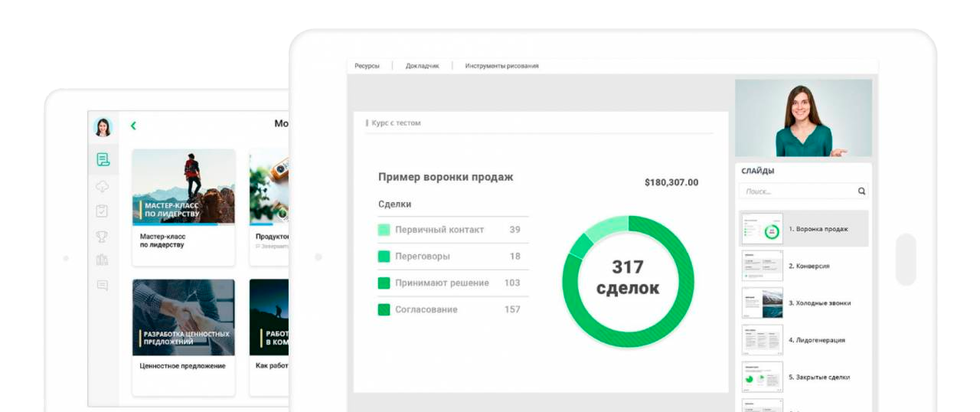Click the value 157 in the Согласование row
Viewport: 980px width, 412px height.
click(x=512, y=309)
